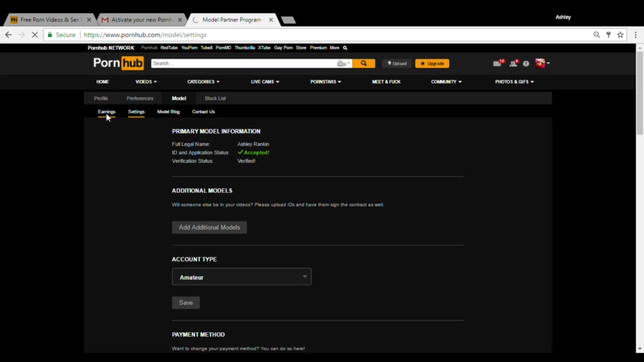644x362 pixels.
Task: Click the browser back arrow
Action: click(9, 35)
